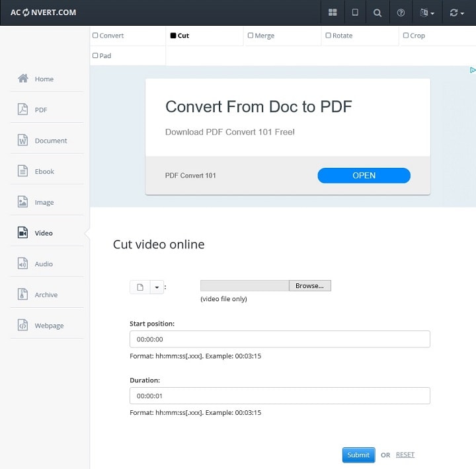Select the Merge option checkbox
This screenshot has width=476, height=469.
coord(251,36)
